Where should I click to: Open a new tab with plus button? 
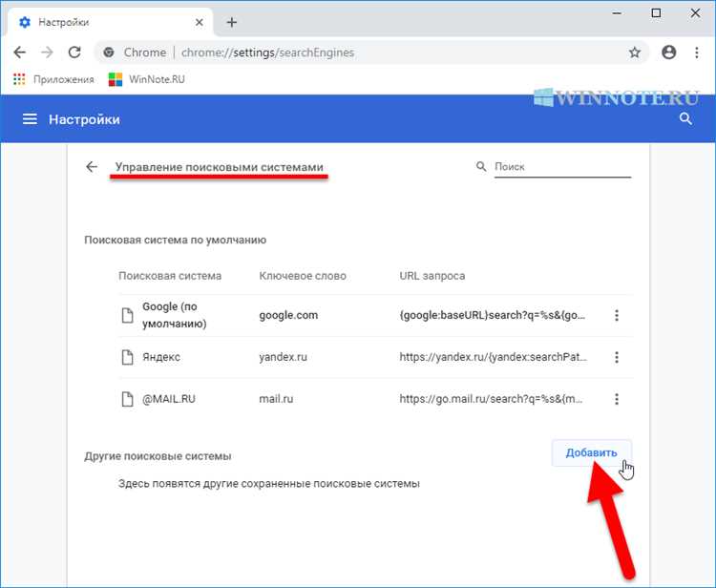pos(232,22)
